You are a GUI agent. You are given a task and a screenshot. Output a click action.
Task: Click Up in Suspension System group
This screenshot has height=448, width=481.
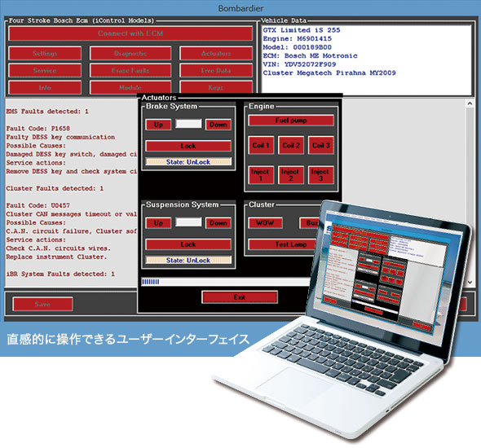[x=158, y=223]
